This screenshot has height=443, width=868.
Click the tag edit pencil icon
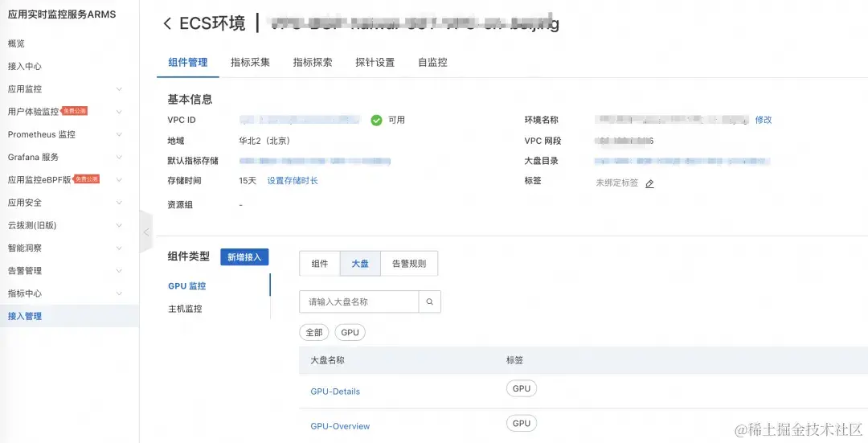coord(650,183)
